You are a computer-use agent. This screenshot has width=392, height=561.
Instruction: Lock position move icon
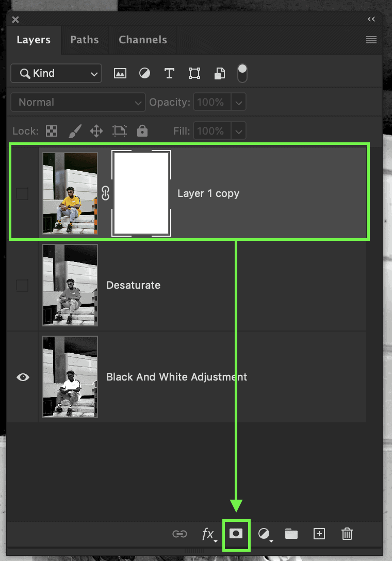[x=96, y=131]
